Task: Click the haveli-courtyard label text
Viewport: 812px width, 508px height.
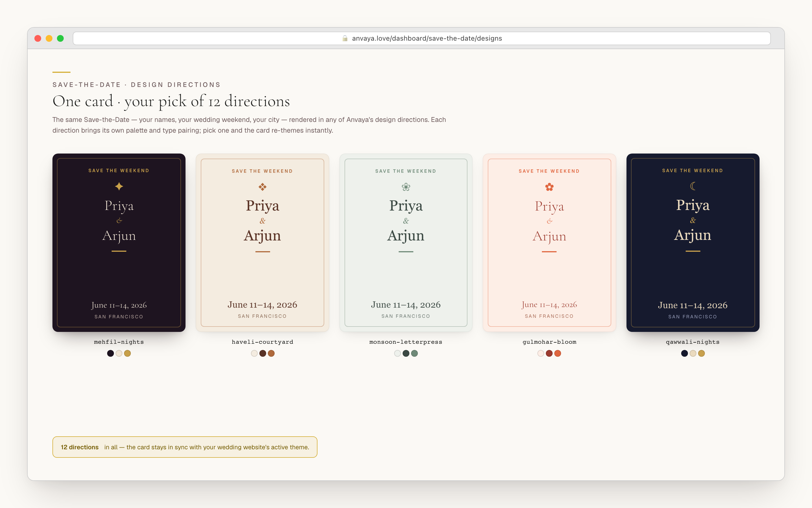Action: (262, 342)
